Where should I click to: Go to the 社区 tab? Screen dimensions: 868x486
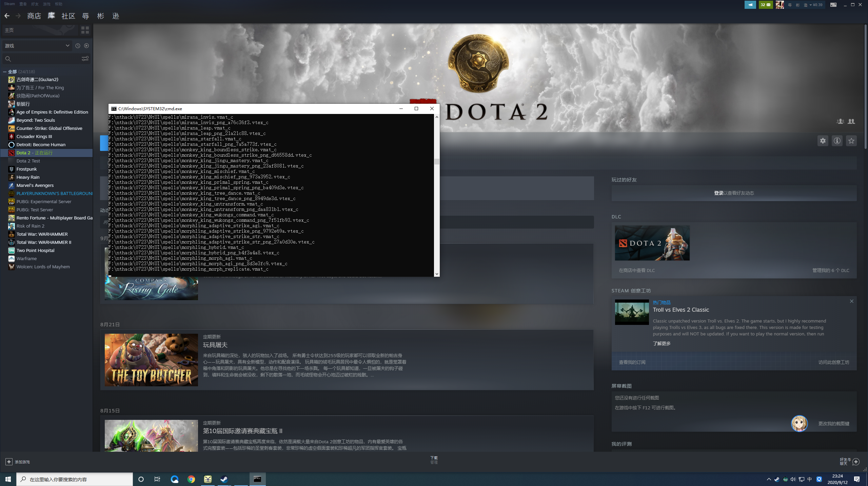68,16
